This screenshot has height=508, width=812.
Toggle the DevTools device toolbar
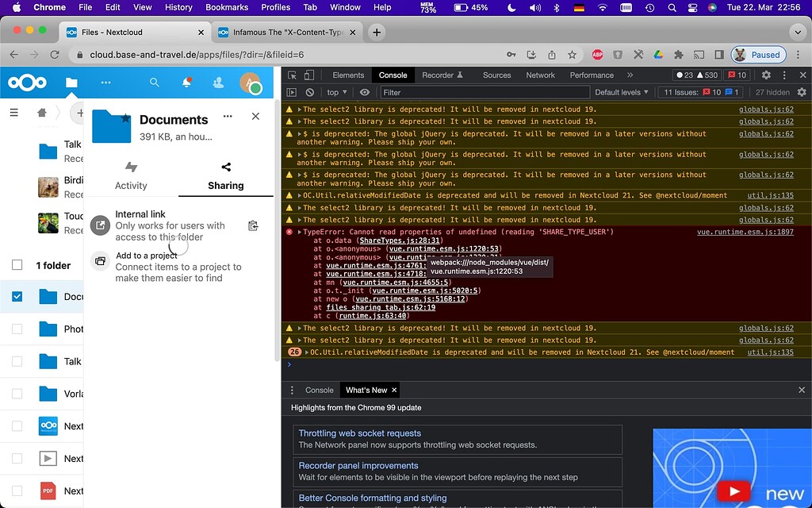(x=308, y=75)
